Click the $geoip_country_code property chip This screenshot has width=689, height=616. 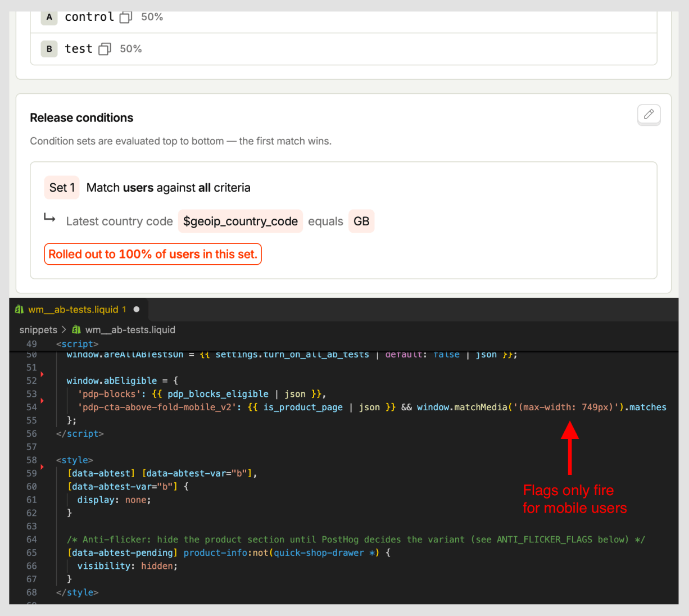point(241,221)
